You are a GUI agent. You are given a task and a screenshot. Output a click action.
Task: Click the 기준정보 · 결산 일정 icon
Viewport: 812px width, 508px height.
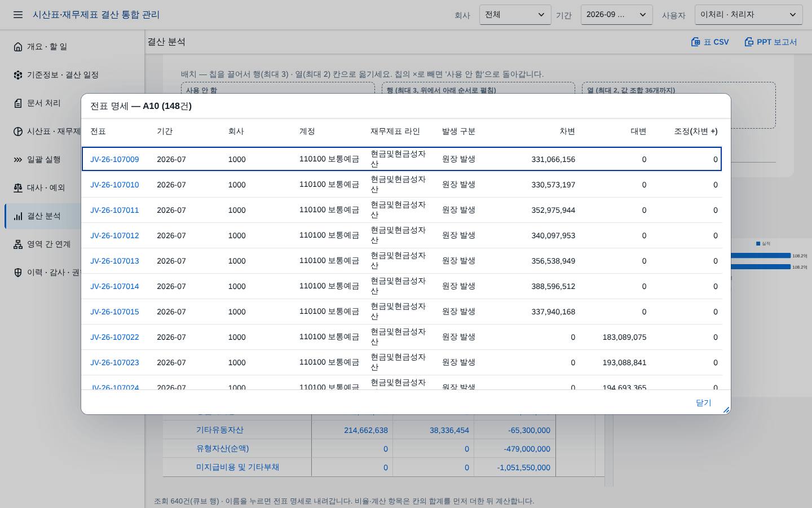click(x=18, y=75)
